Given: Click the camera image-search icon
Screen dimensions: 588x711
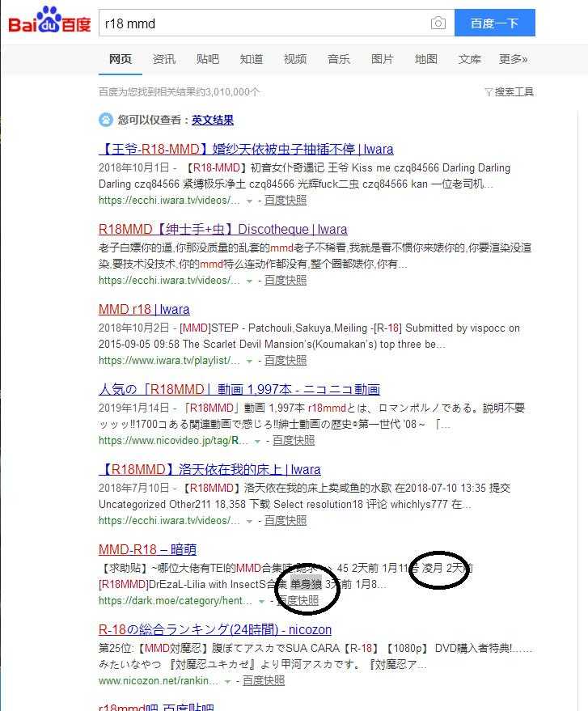Looking at the screenshot, I should pos(438,23).
